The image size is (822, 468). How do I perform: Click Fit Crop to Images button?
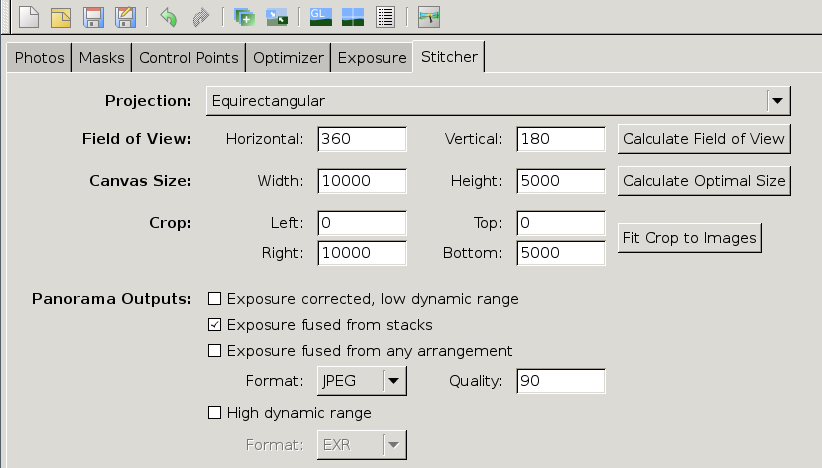pyautogui.click(x=690, y=238)
